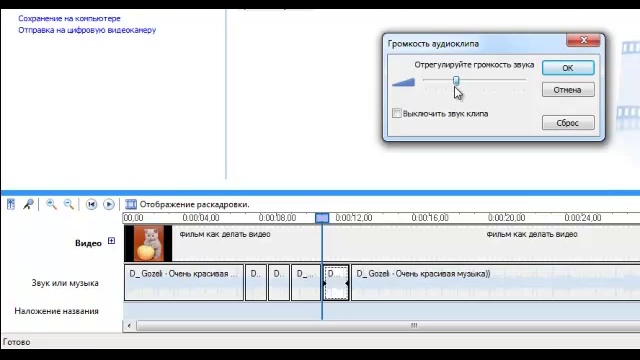Cancel the dialog with Отмена button
Image resolution: width=640 pixels, height=360 pixels.
tap(568, 90)
